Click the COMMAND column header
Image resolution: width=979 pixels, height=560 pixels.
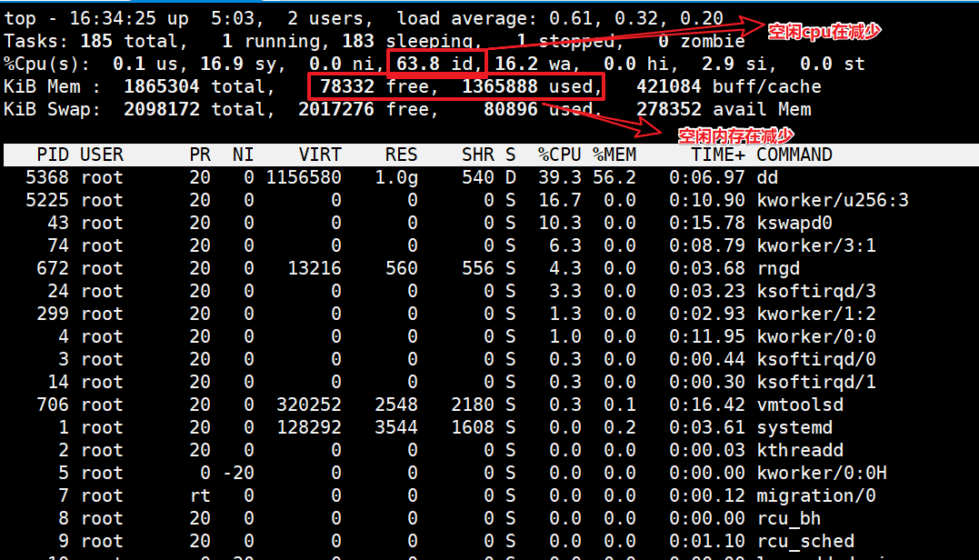[x=794, y=155]
